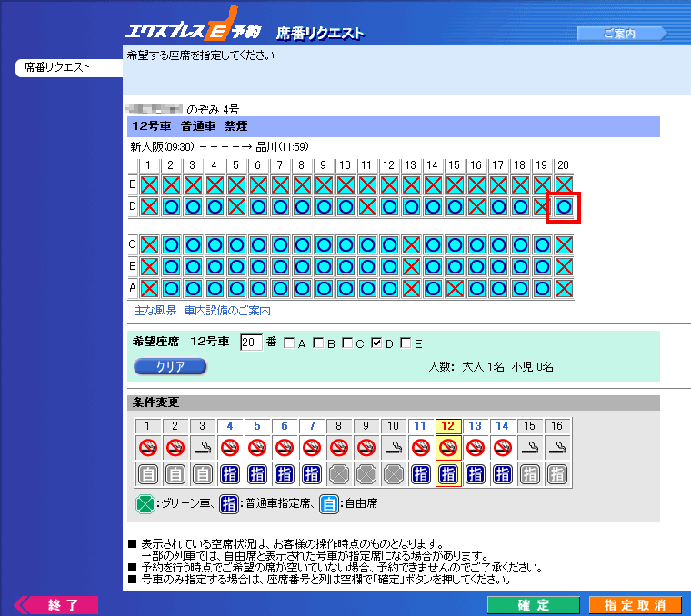Click the non-smoking icon for car 13
691x616 pixels.
475,447
